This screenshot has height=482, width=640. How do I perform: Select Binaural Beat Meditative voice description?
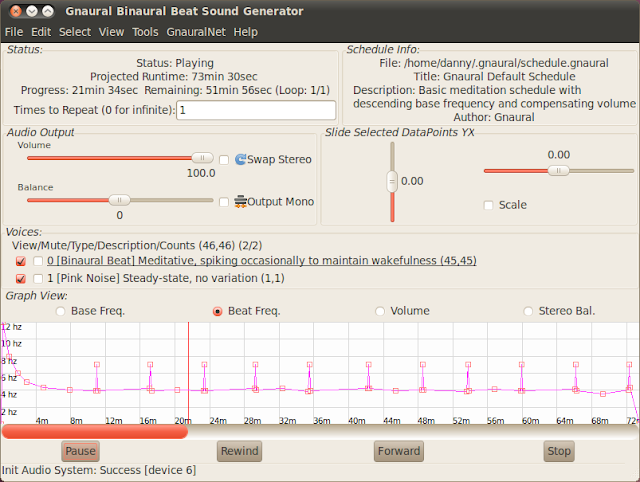tap(262, 261)
